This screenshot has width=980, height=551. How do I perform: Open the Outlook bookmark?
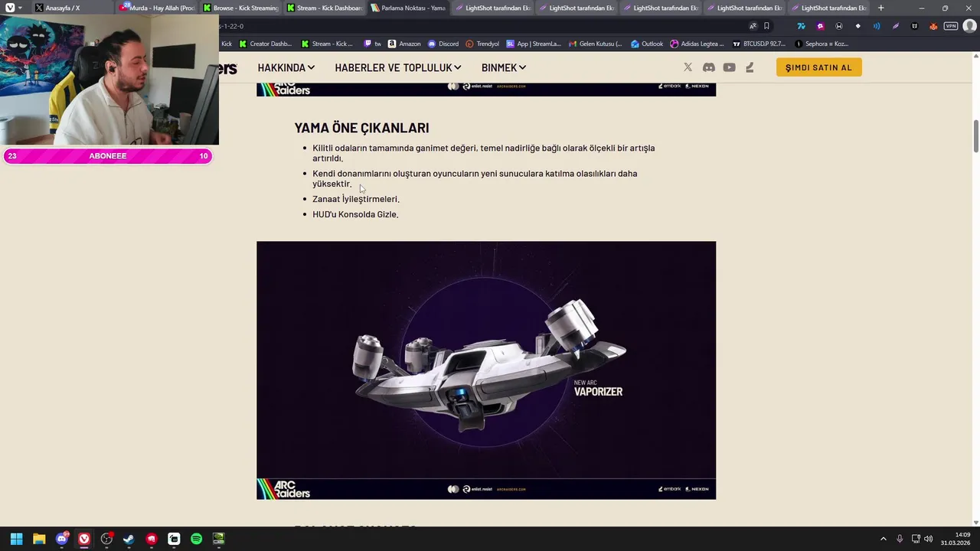coord(647,44)
